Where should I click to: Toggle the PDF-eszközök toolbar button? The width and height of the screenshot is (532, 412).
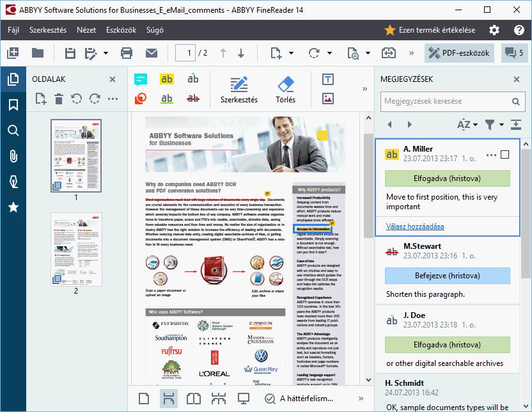(459, 53)
